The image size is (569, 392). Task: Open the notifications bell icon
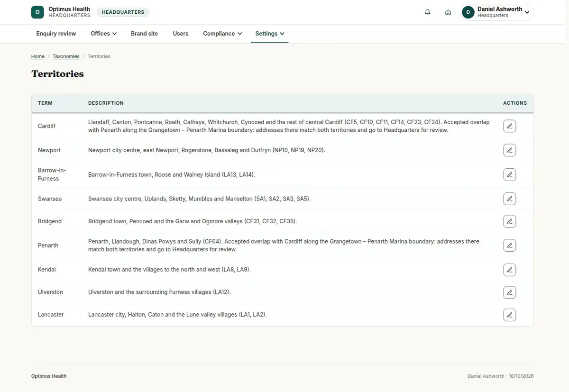[428, 12]
